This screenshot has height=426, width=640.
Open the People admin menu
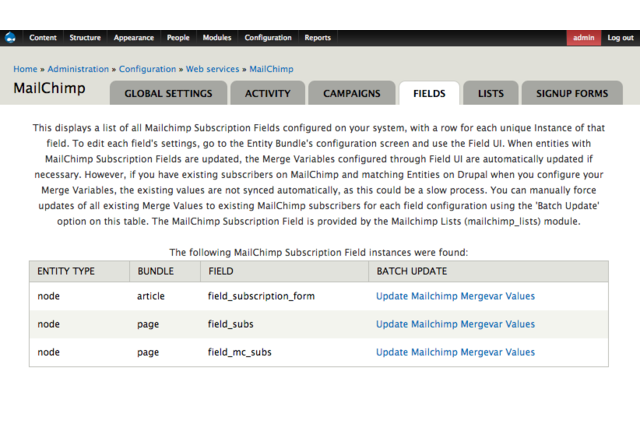tap(178, 38)
